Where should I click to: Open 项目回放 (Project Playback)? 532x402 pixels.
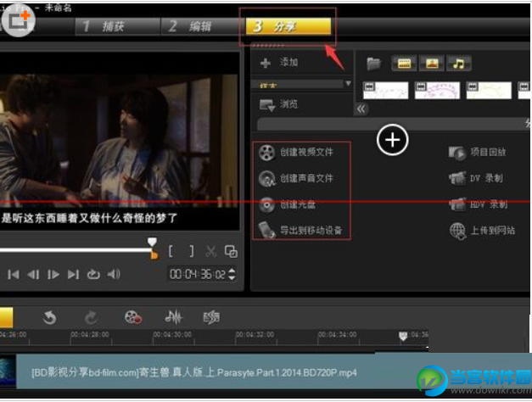(x=478, y=153)
